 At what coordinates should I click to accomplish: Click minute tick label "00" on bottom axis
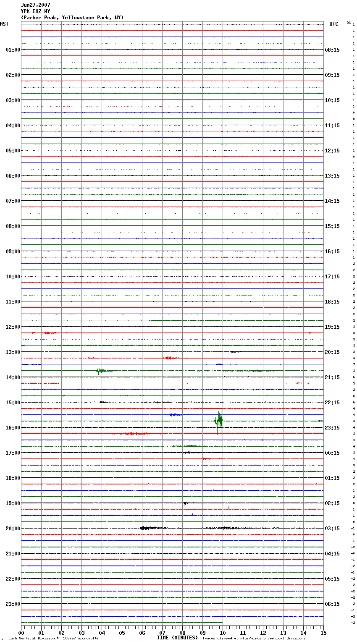[x=21, y=633]
